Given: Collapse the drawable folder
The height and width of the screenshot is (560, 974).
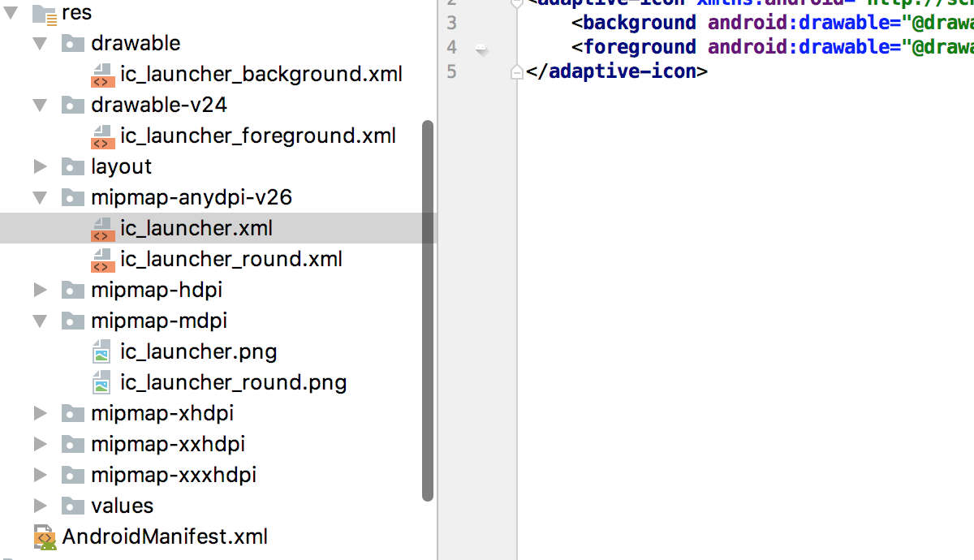Looking at the screenshot, I should coord(39,43).
